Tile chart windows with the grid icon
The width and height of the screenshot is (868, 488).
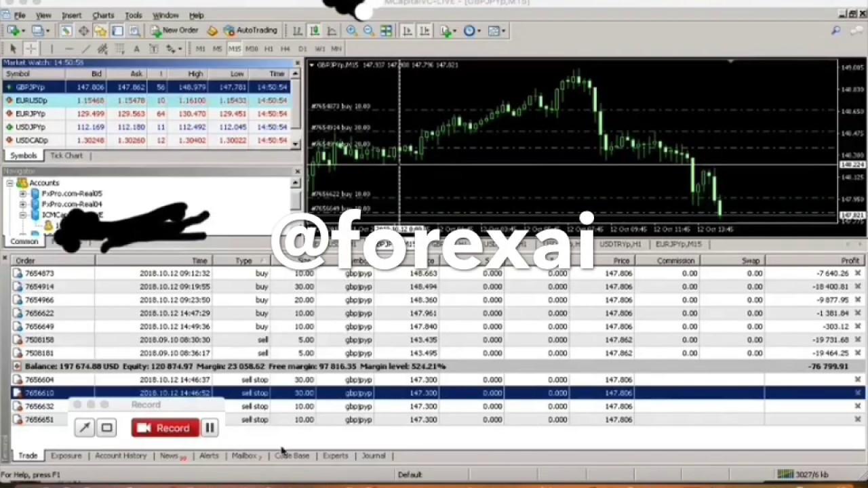pyautogui.click(x=386, y=30)
